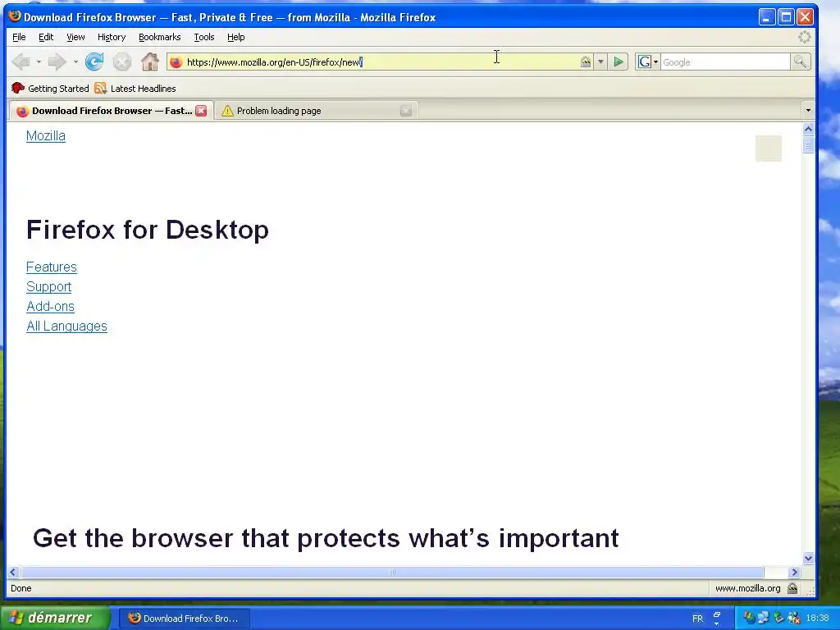
Task: Click the FR language indicator
Action: click(x=697, y=619)
